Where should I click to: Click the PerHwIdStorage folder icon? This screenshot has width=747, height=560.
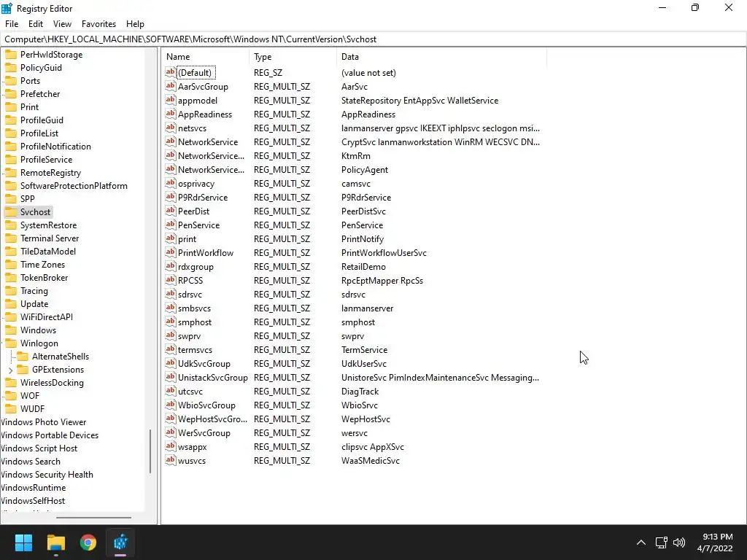pos(11,54)
